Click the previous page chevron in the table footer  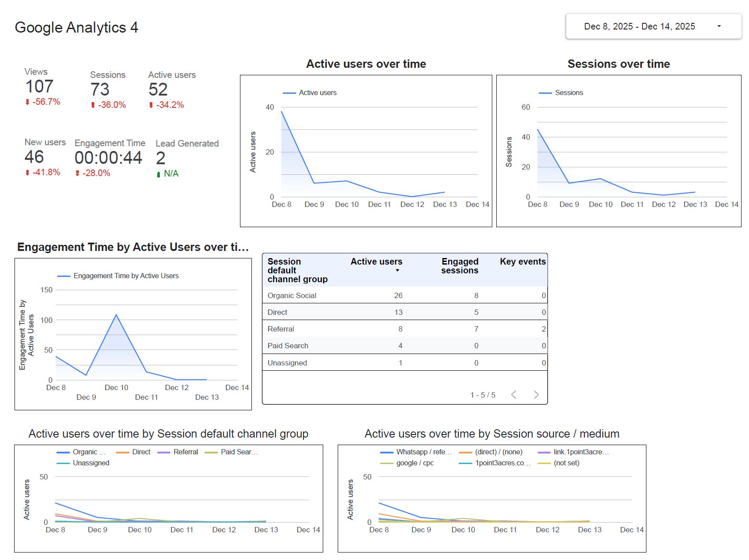513,394
